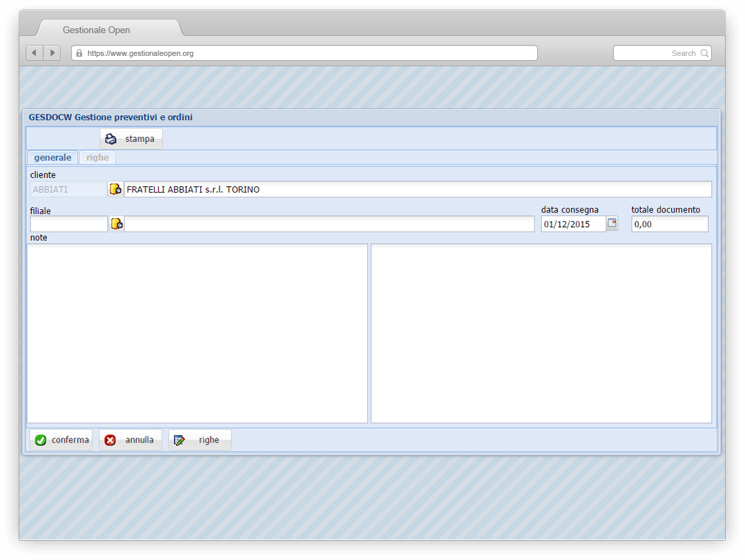Screen dimensions: 745x560
Task: Open the filiale lookup icon
Action: click(117, 224)
